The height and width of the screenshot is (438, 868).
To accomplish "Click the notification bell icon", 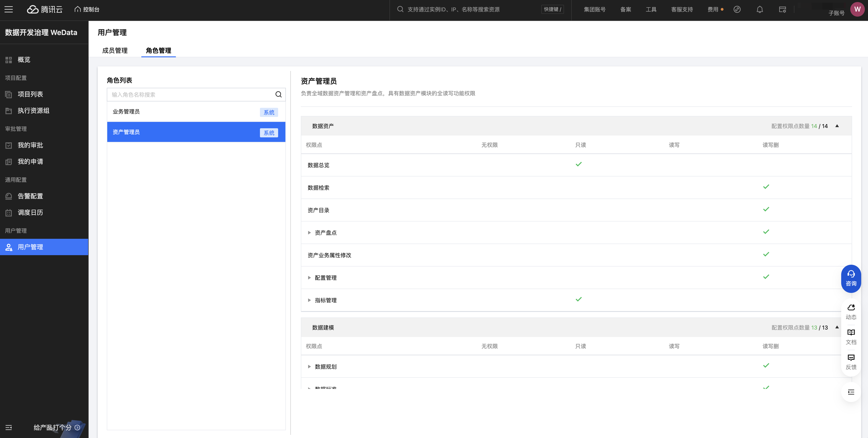I will [759, 10].
